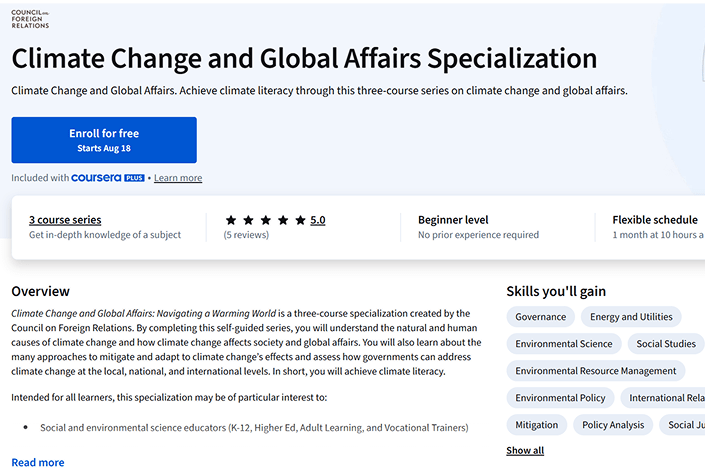Click the Environmental Science skill chip
Image resolution: width=705 pixels, height=469 pixels.
(x=563, y=344)
